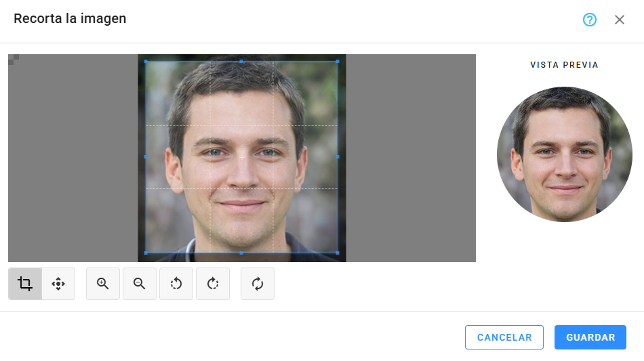Select the crop tool icon
The height and width of the screenshot is (361, 644).
click(25, 284)
